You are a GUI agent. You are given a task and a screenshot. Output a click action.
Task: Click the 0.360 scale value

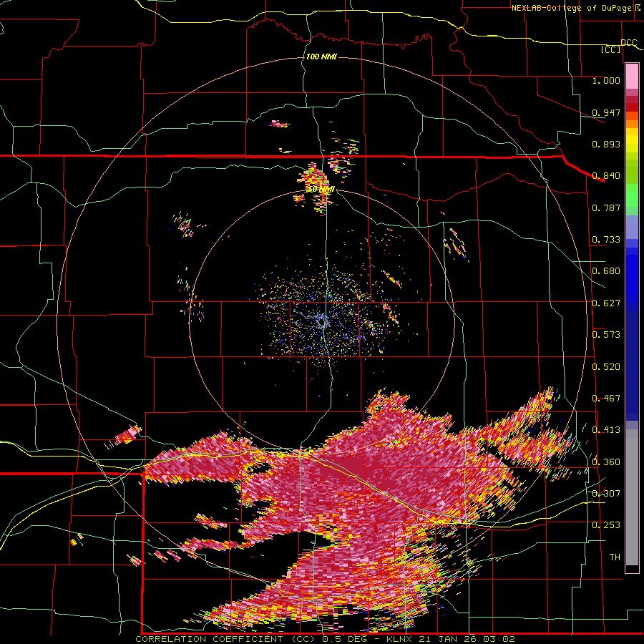[606, 462]
